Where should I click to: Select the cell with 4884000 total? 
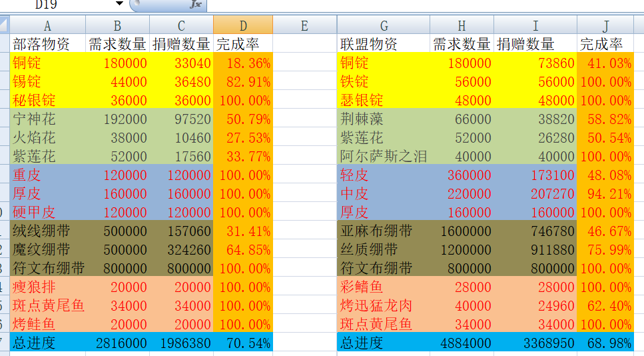tap(462, 343)
